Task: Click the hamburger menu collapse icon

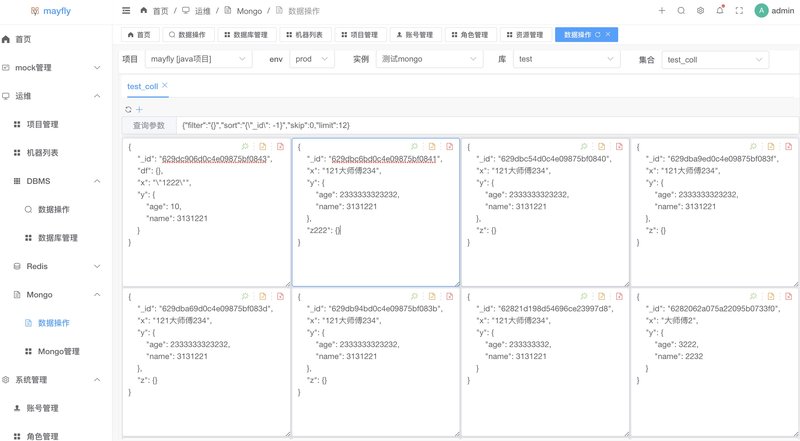Action: 125,10
